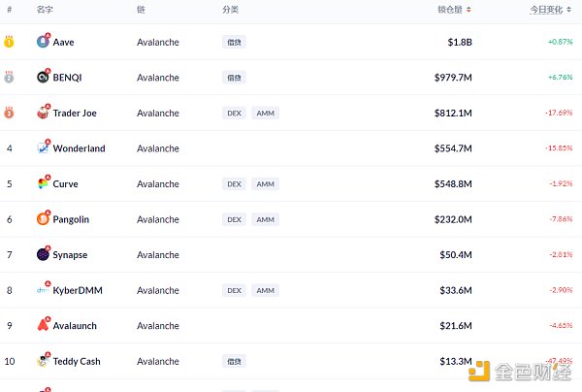
Task: Click the Curve rainbow logo
Action: pyautogui.click(x=43, y=183)
